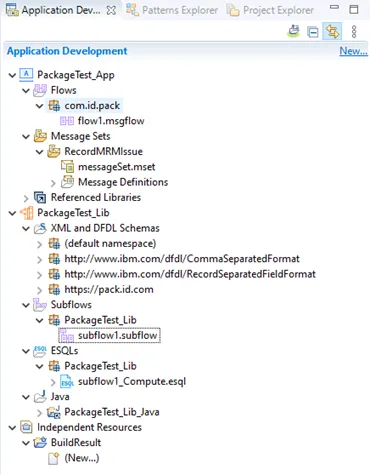Image resolution: width=370 pixels, height=475 pixels.
Task: Collapse the PackageTest_App node
Action: (12, 75)
